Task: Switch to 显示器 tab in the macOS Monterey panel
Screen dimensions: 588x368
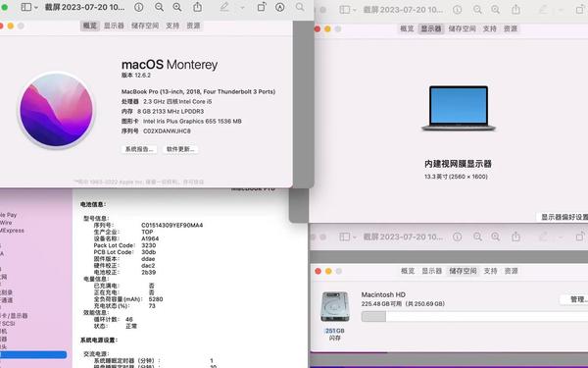Action: [x=114, y=26]
